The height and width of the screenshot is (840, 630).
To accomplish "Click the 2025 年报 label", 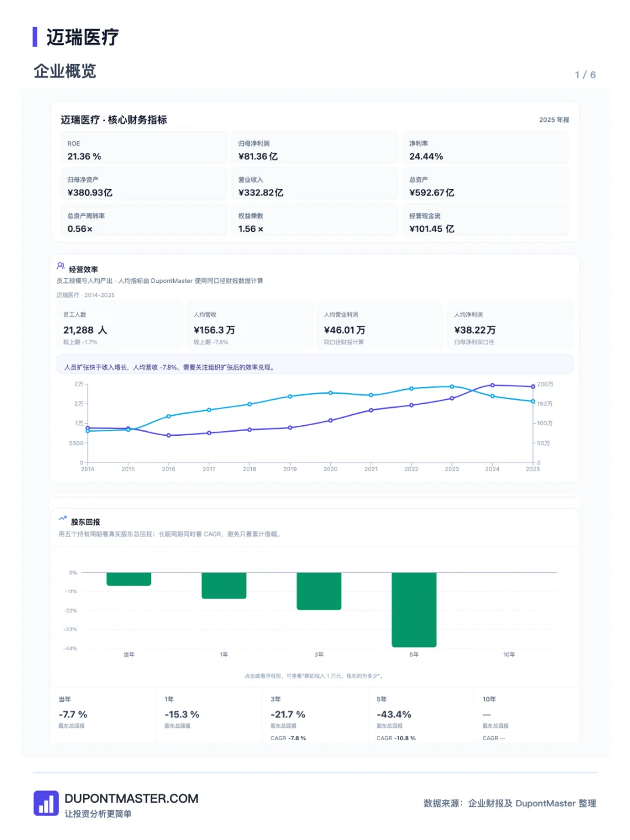I will tap(554, 120).
